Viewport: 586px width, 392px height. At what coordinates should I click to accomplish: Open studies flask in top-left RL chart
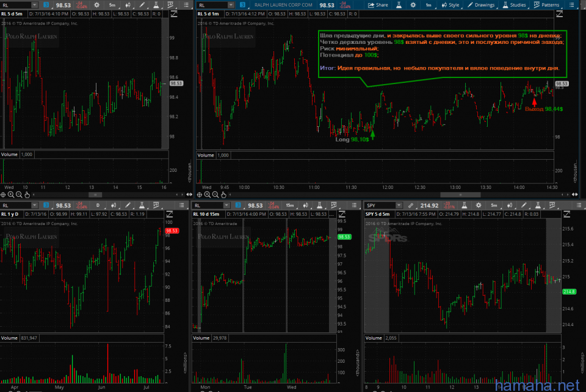click(x=156, y=5)
